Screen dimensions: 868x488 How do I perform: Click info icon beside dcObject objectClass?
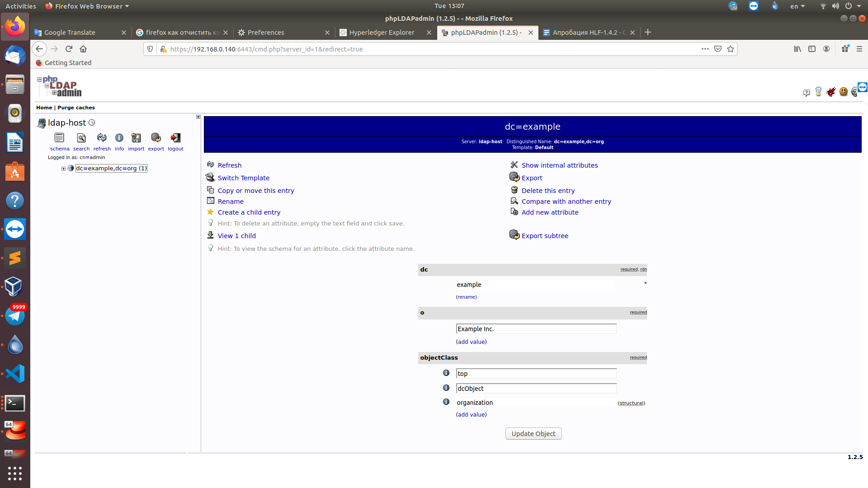446,388
